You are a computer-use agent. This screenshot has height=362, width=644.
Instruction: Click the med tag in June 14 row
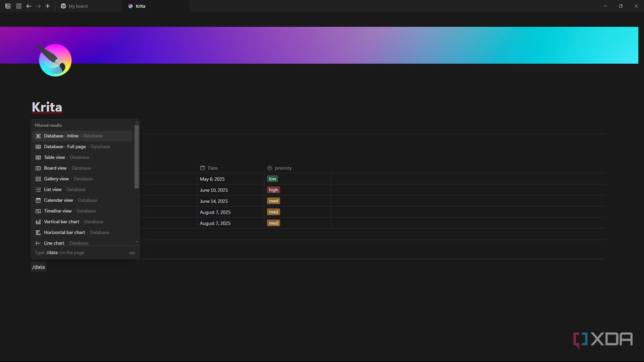coord(273,201)
